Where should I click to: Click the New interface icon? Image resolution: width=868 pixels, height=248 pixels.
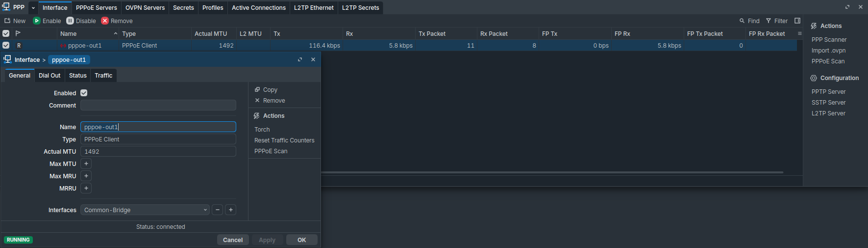point(7,21)
